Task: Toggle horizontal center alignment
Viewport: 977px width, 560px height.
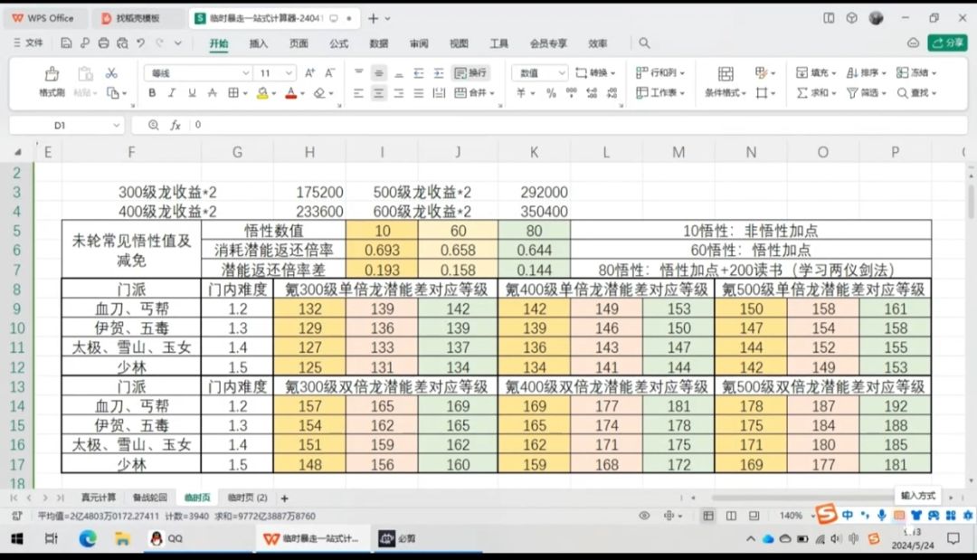Action: 379,93
